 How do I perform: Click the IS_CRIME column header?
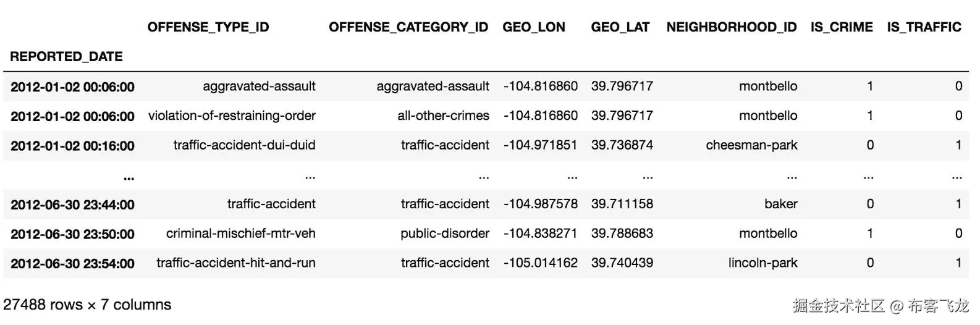(841, 27)
